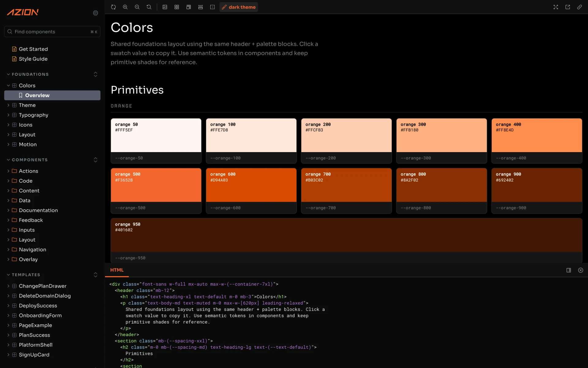Focus the Find components search field

(x=52, y=32)
